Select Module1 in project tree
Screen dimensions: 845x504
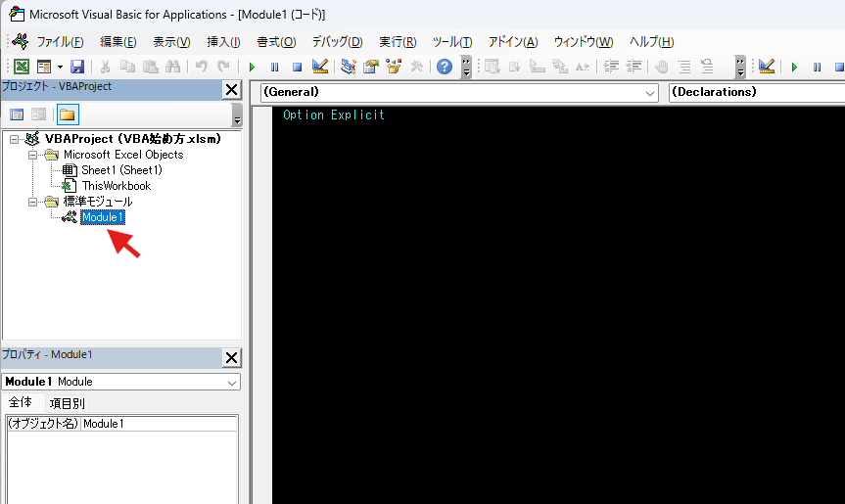(103, 217)
